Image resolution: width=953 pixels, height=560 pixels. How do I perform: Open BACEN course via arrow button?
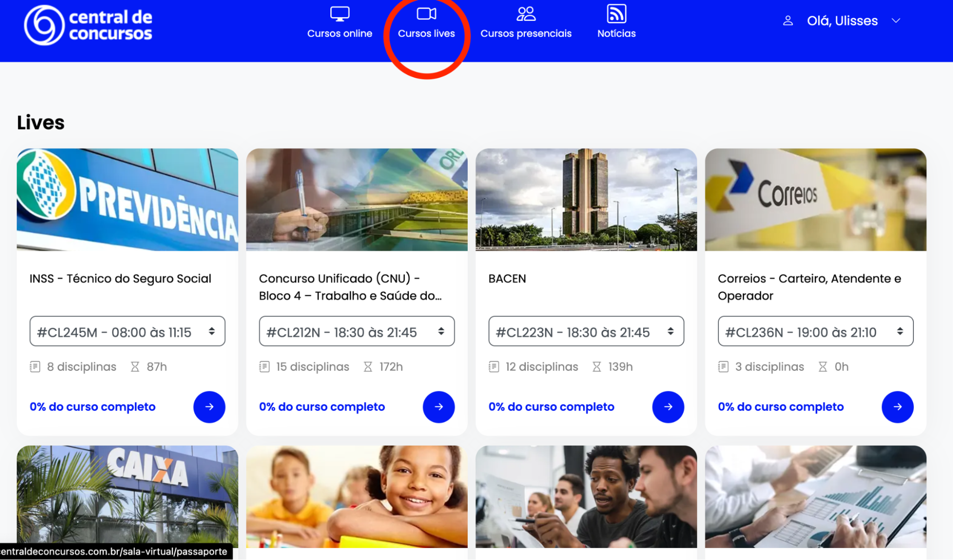pos(667,407)
